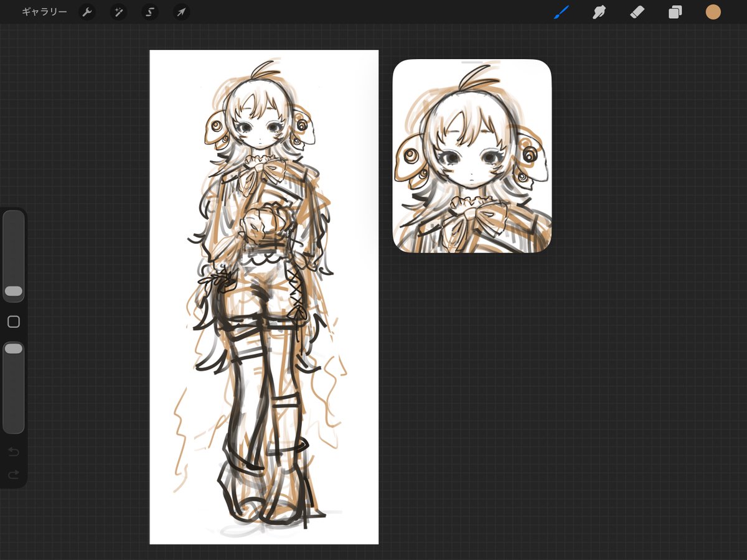This screenshot has height=560, width=747.
Task: Redo the last undone stroke
Action: 13,475
